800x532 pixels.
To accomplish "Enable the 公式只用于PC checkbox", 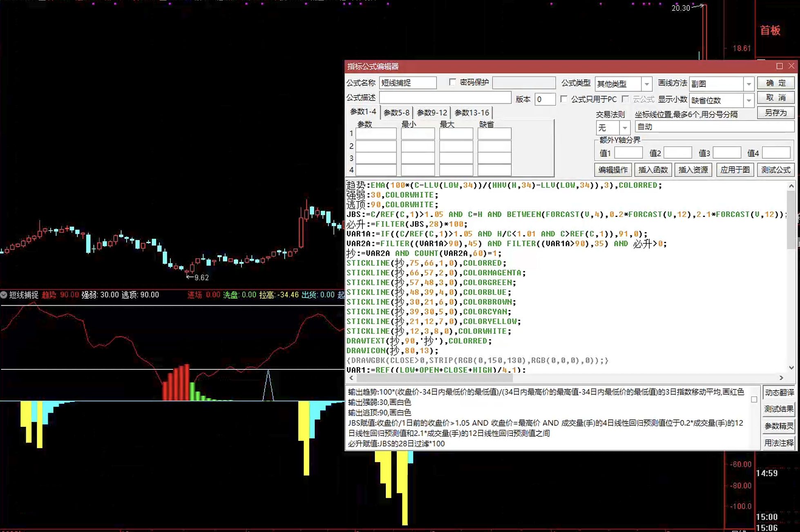I will (x=564, y=99).
